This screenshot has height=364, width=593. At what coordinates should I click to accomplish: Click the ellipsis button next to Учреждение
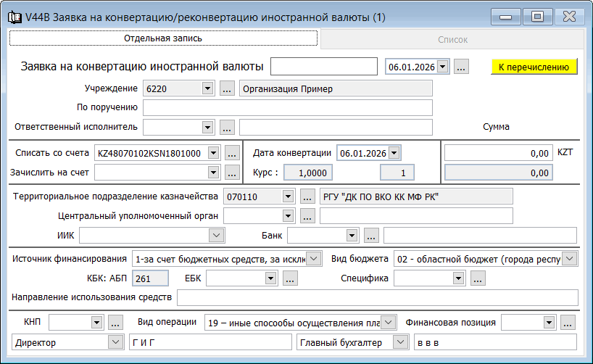coord(227,88)
